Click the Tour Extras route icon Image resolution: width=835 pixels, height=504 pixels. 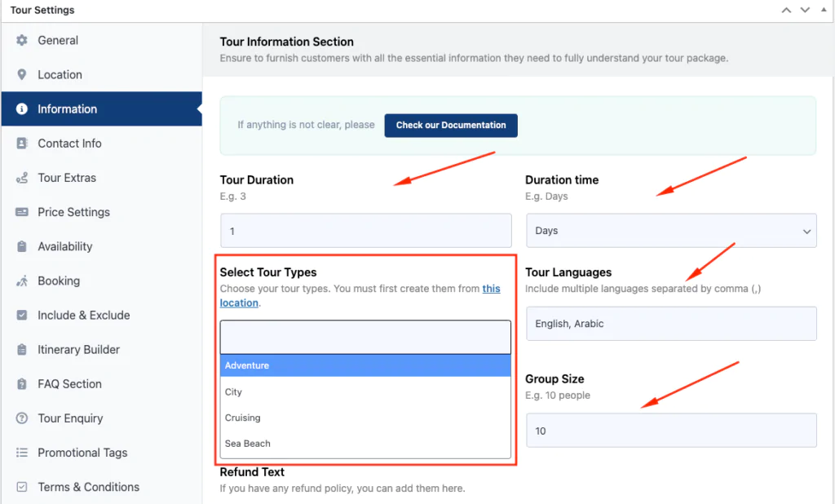(22, 178)
